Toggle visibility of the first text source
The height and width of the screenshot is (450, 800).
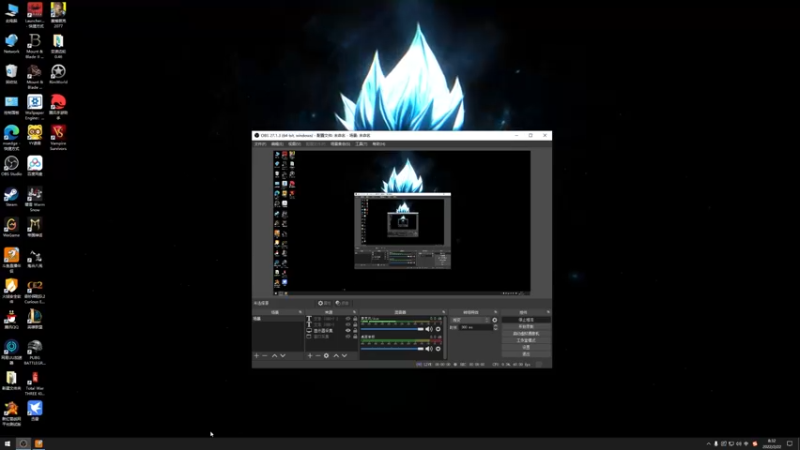tap(348, 319)
